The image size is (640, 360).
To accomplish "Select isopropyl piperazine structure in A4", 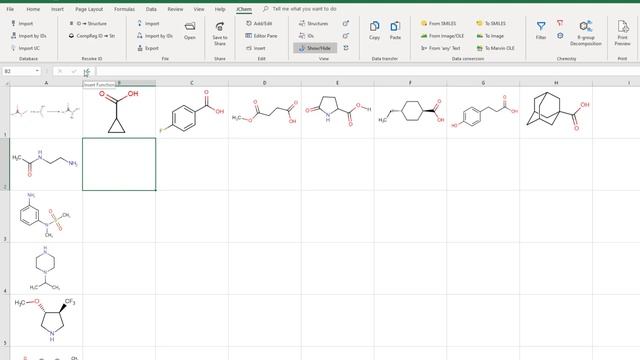I will click(x=45, y=268).
